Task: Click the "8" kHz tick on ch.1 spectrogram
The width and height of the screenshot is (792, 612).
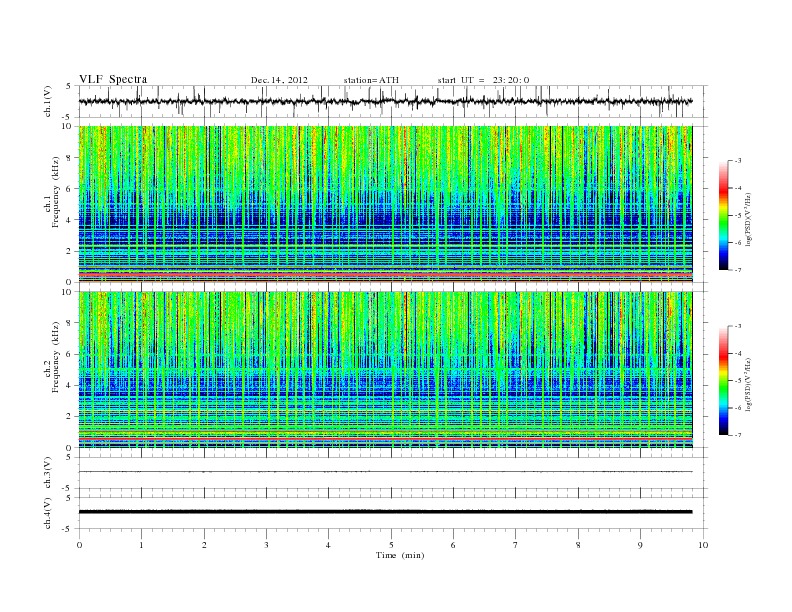Action: coord(70,158)
